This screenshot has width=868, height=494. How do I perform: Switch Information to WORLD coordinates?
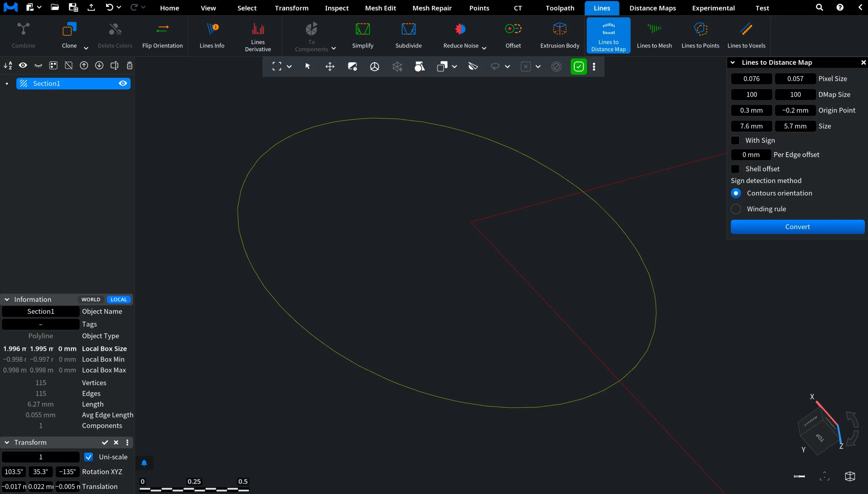91,300
